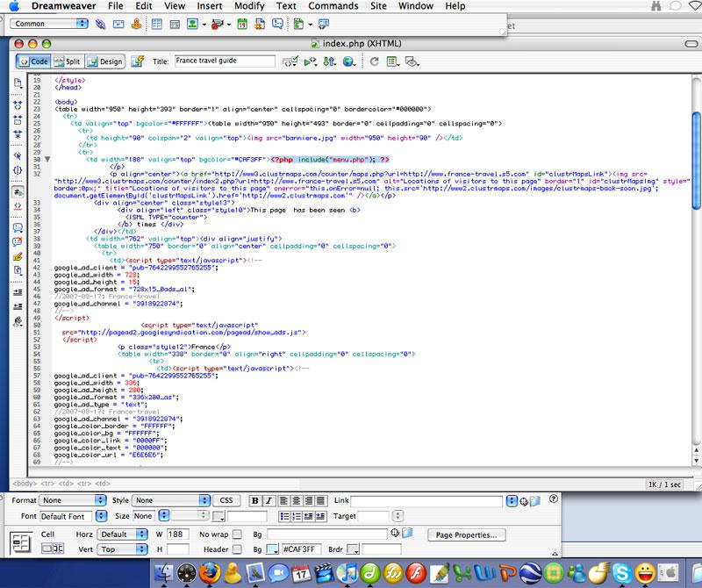Insert media object icon
The image size is (702, 588).
[x=217, y=24]
